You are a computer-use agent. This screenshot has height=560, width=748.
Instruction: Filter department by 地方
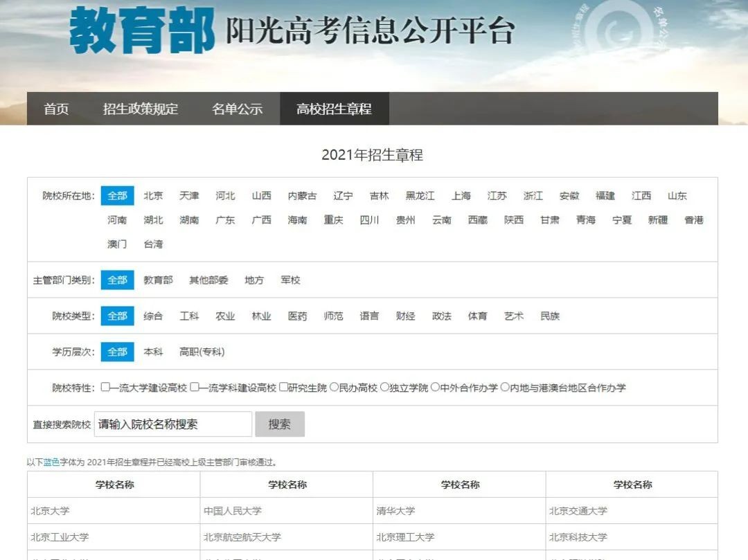(x=254, y=280)
